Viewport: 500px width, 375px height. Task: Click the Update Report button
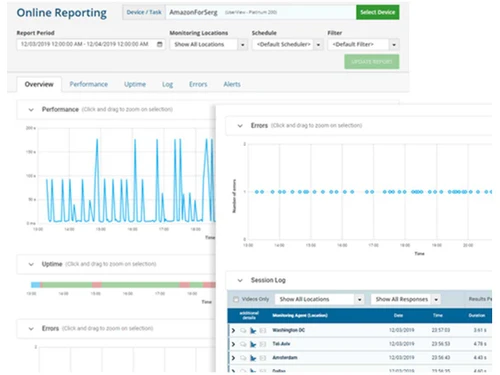click(x=372, y=62)
